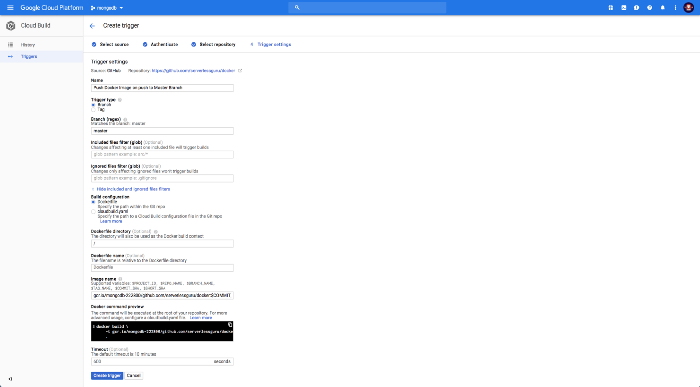Focus the trigger Name input field
This screenshot has width=700, height=387.
click(x=162, y=88)
